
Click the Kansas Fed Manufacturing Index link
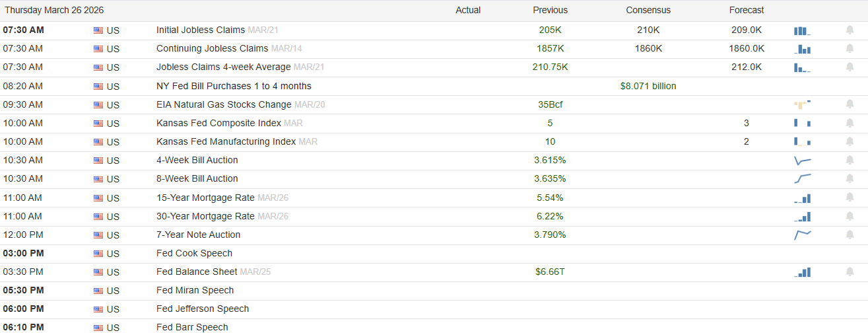point(226,141)
